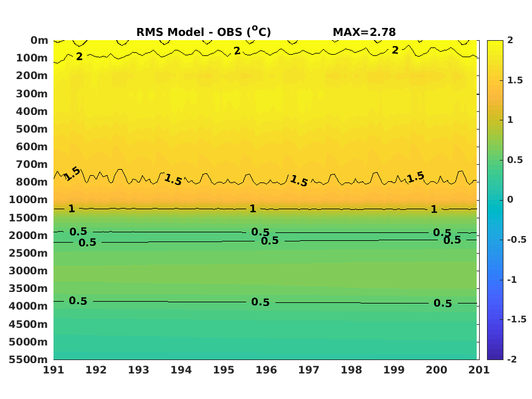Click the "194" x-axis tick label
The height and width of the screenshot is (399, 532).
[x=181, y=370]
